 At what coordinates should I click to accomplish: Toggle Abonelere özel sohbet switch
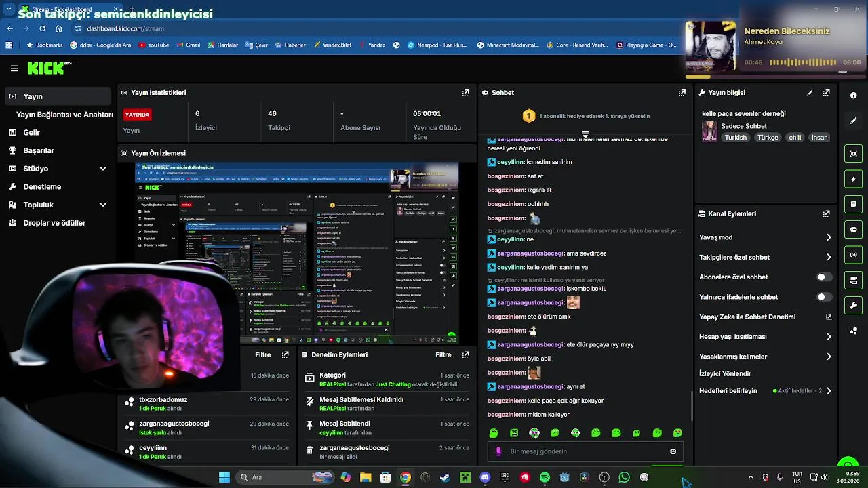pyautogui.click(x=824, y=277)
